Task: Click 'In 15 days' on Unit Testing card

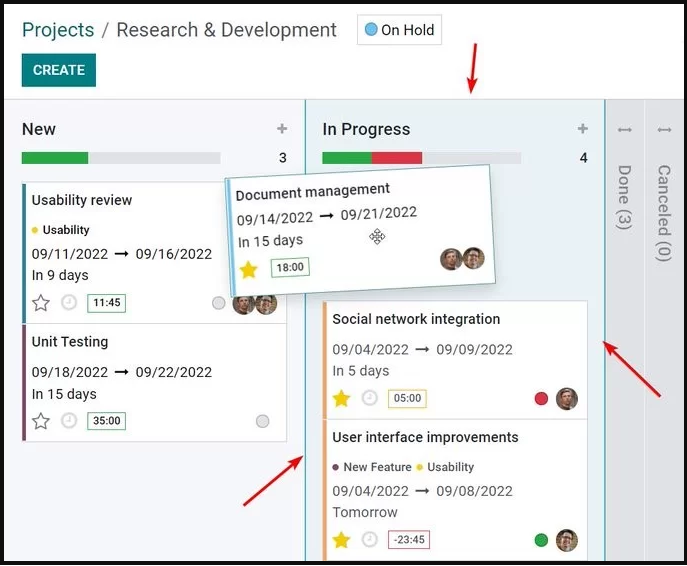Action: coord(64,394)
